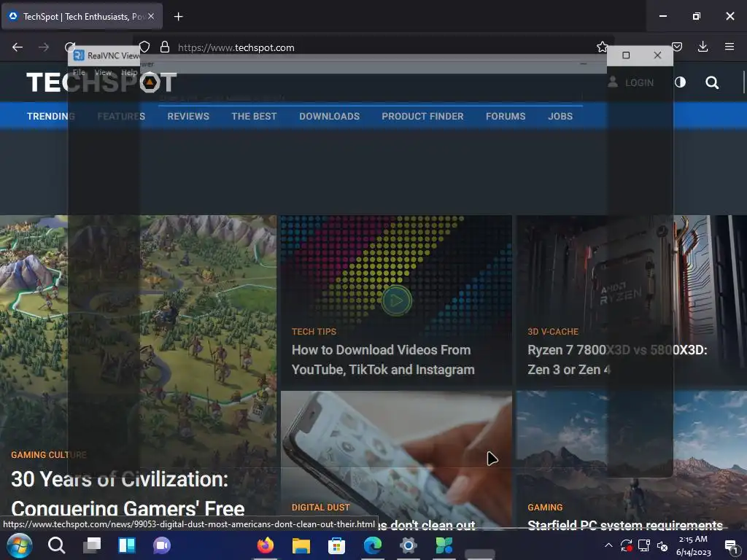The height and width of the screenshot is (560, 747).
Task: Open the TechSpot LOGIN link
Action: (631, 82)
